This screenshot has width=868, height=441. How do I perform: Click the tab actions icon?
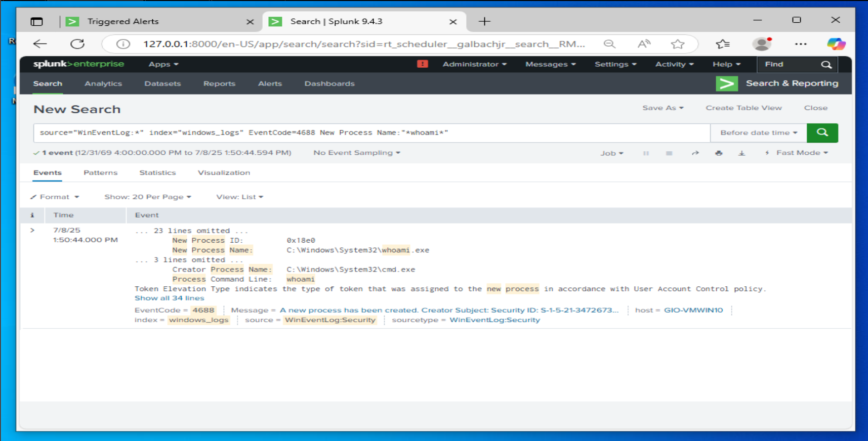[x=36, y=21]
